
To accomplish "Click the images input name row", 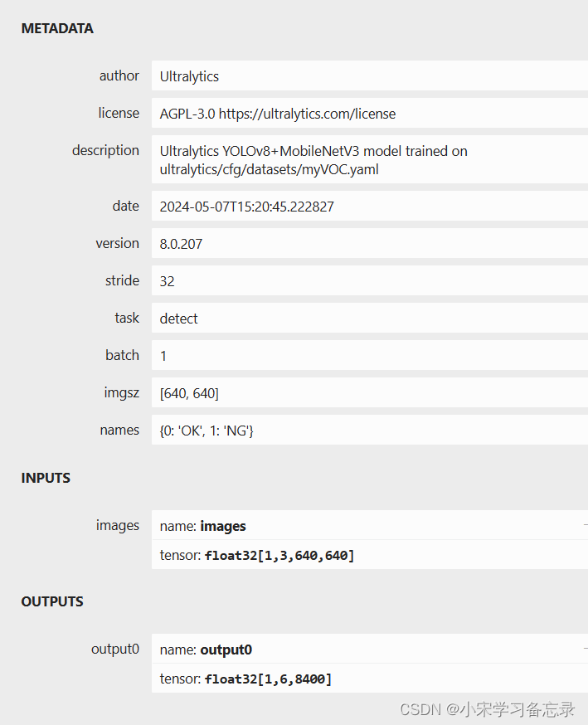I will (370, 525).
